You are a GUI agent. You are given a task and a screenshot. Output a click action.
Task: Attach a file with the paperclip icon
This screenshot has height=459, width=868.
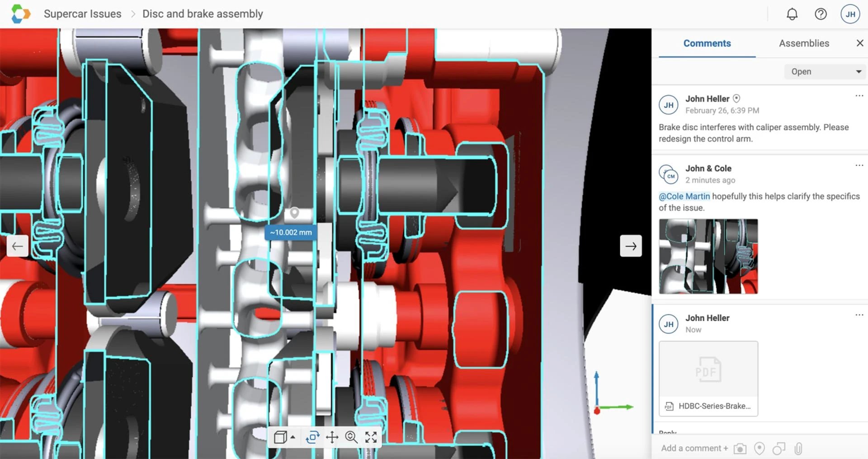798,448
